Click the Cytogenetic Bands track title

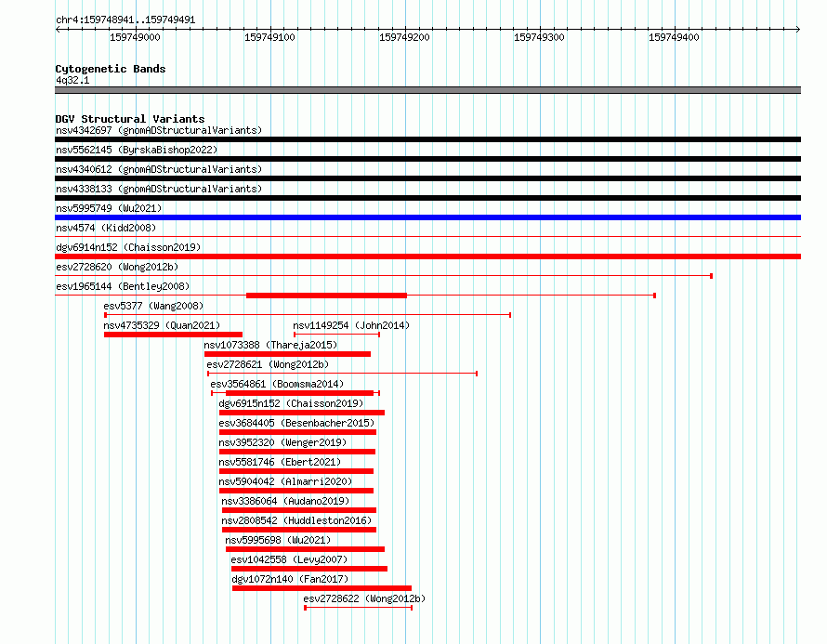pos(111,69)
